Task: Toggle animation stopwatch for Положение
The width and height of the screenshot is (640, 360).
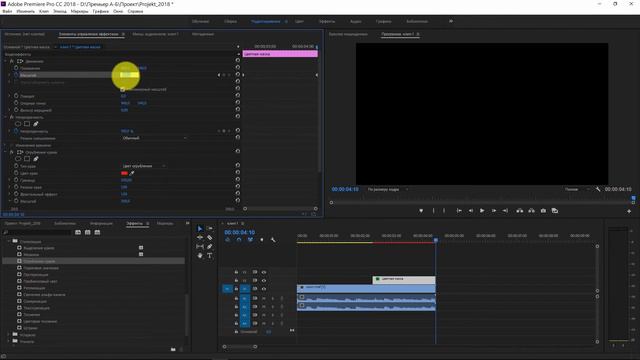Action: (16, 68)
